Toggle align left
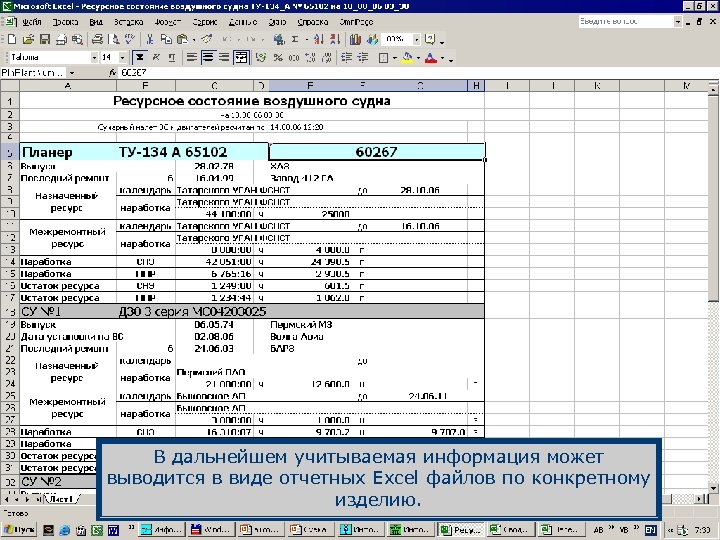The height and width of the screenshot is (540, 720). tap(191, 58)
